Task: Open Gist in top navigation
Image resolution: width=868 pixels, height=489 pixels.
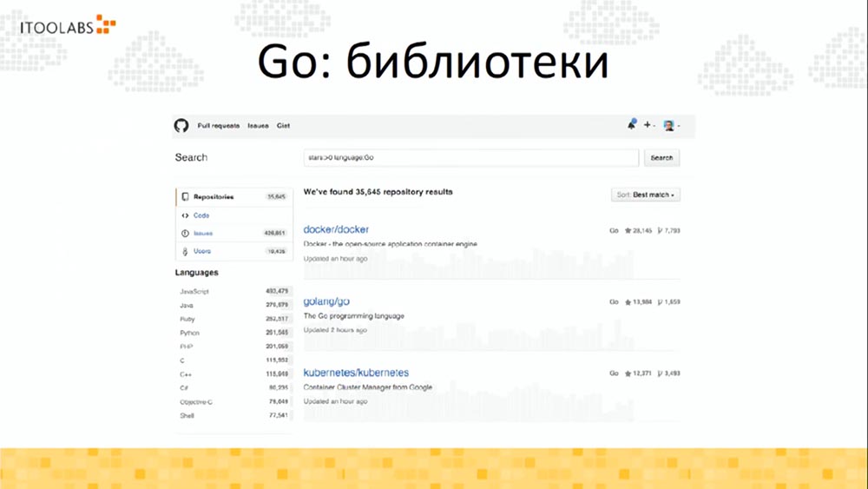Action: click(284, 126)
